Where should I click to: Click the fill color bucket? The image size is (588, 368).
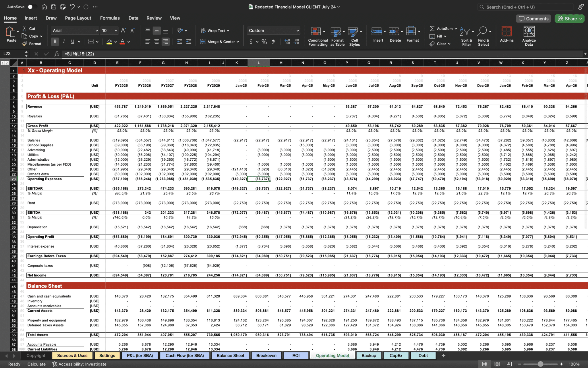109,42
